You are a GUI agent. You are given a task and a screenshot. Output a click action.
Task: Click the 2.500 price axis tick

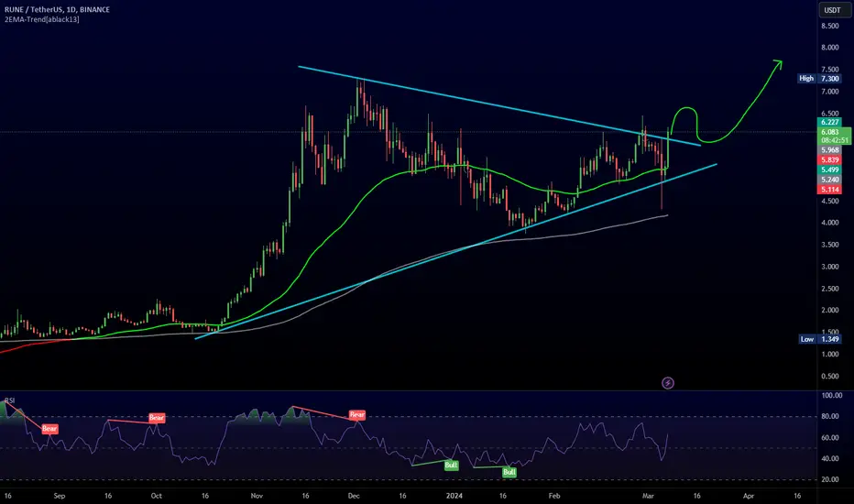(830, 289)
